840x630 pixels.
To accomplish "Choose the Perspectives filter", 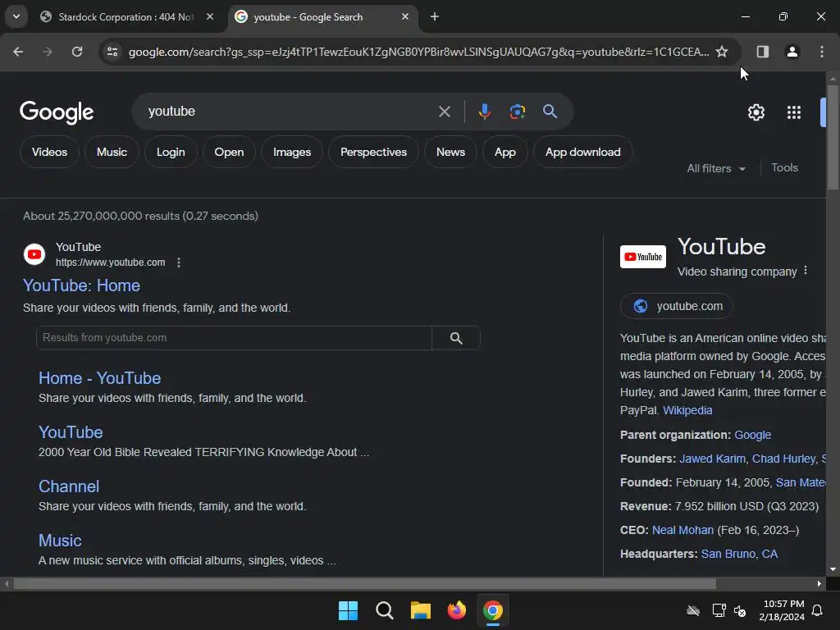I will (373, 152).
